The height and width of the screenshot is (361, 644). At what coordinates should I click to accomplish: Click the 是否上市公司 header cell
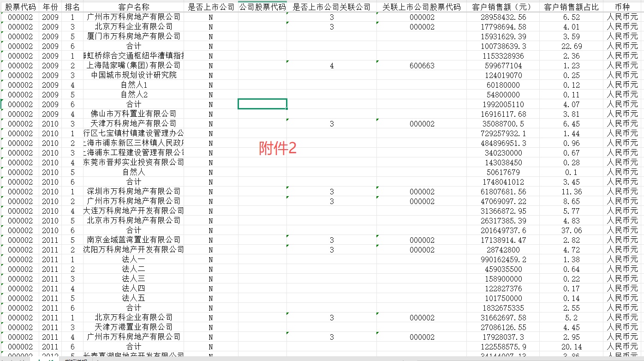211,7
